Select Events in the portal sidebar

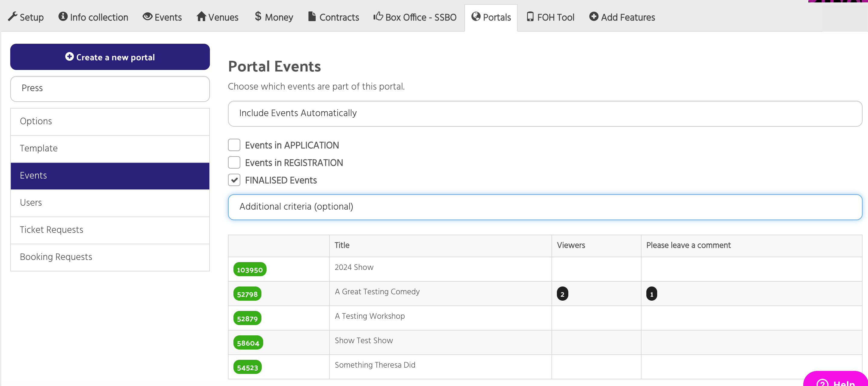click(x=110, y=176)
